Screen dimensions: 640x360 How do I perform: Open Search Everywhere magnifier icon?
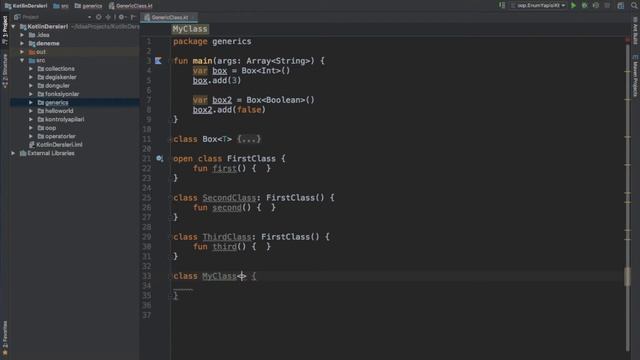(634, 5)
